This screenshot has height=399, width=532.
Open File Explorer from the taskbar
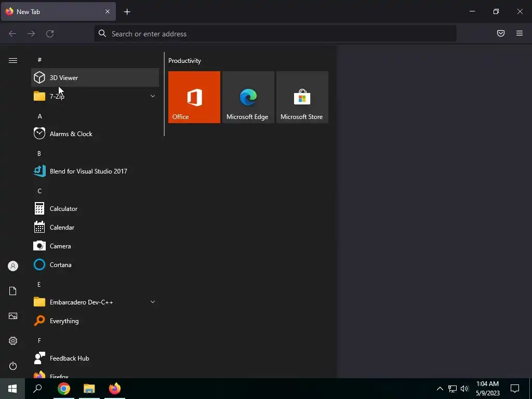(x=89, y=389)
